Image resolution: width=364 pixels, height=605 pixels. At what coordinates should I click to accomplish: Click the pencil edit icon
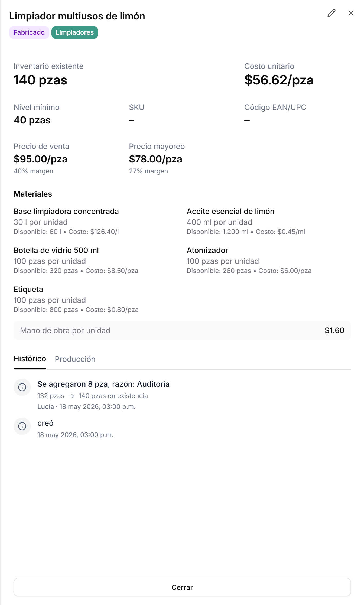(331, 13)
